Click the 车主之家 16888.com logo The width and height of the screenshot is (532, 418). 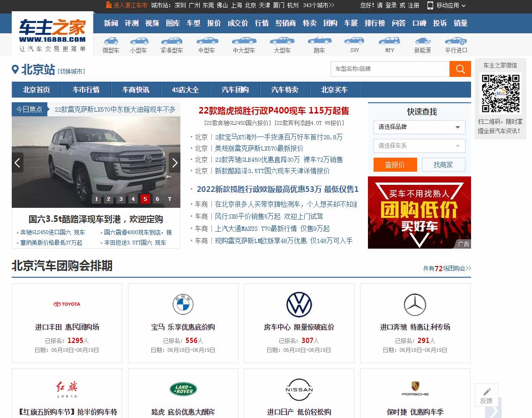52,35
